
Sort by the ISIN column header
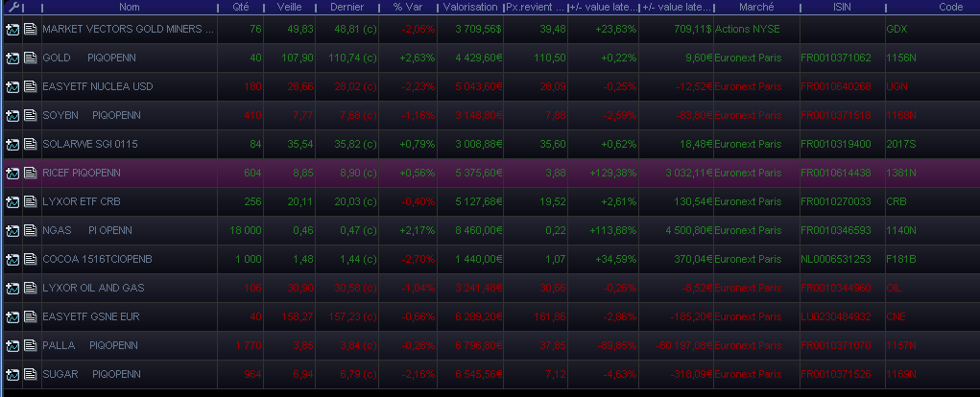842,8
